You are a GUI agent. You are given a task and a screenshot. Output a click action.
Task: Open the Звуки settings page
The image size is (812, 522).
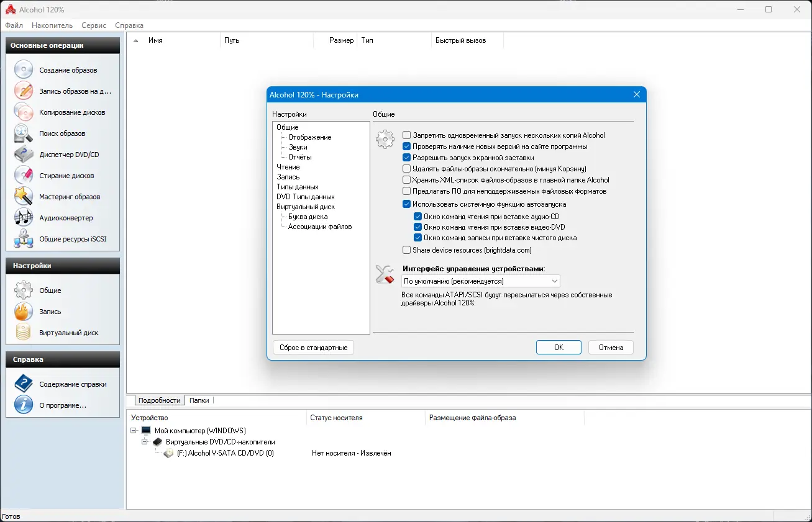pyautogui.click(x=298, y=147)
